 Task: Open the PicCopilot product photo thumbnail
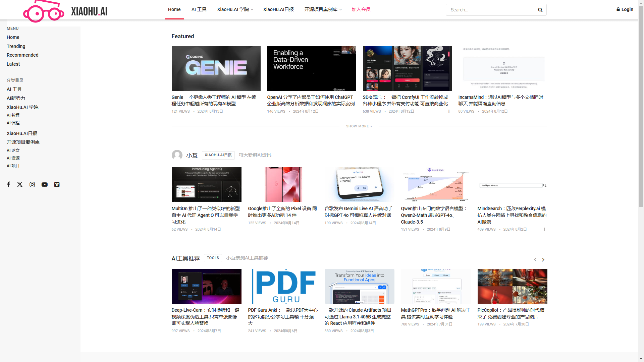[513, 286]
